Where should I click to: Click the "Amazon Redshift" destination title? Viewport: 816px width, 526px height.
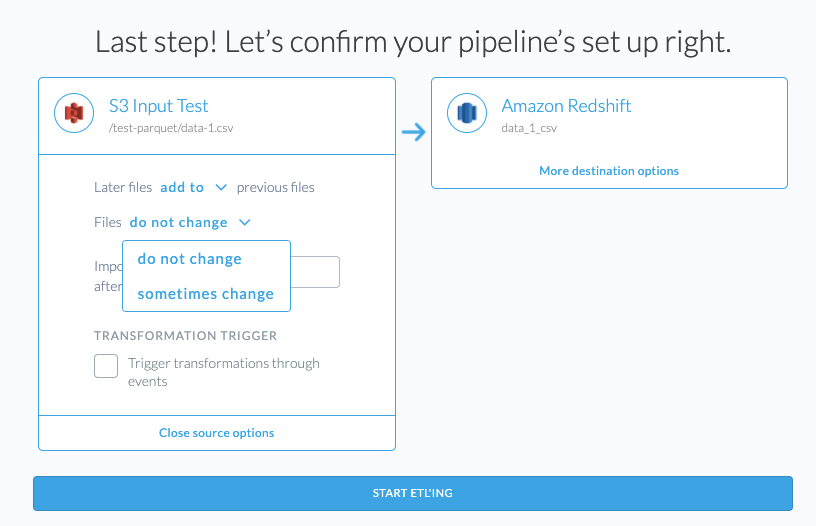tap(566, 106)
